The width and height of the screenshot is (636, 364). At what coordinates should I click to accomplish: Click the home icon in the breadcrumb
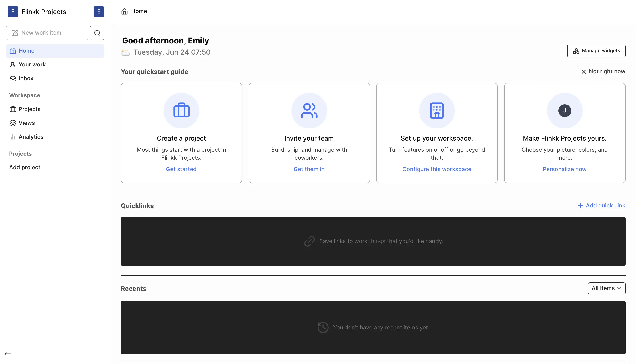[125, 12]
